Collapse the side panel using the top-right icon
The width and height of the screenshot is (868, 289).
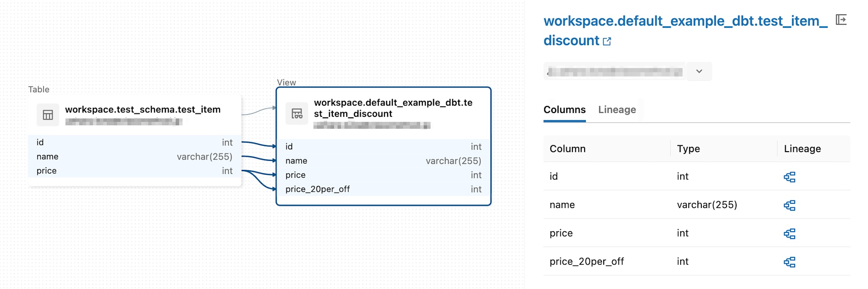[841, 19]
